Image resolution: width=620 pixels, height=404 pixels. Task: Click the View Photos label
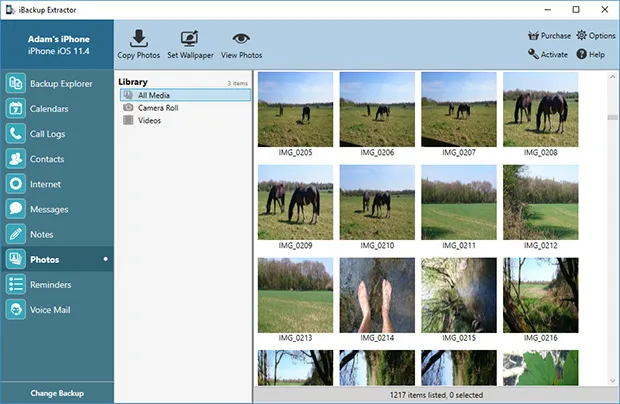[241, 55]
